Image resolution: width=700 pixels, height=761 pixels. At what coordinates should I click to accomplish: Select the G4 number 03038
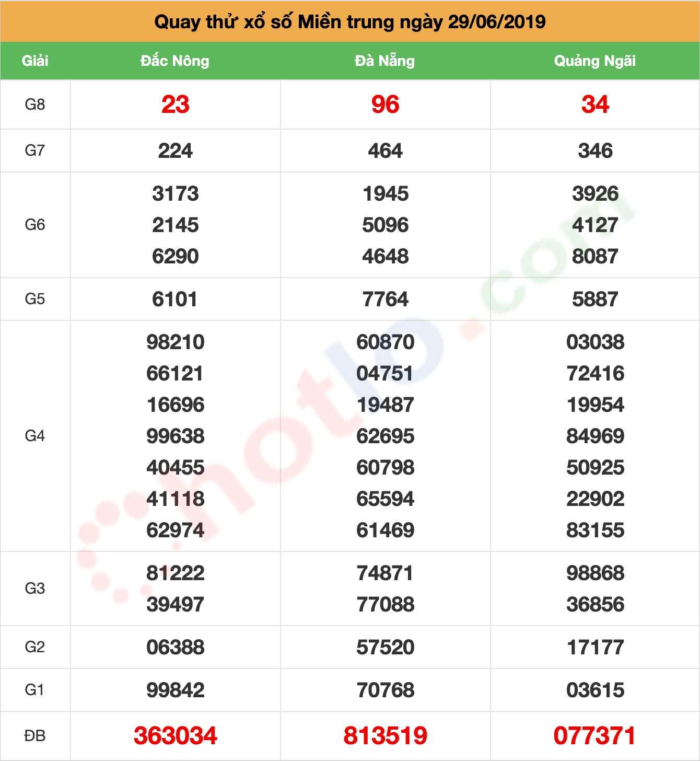pos(596,342)
